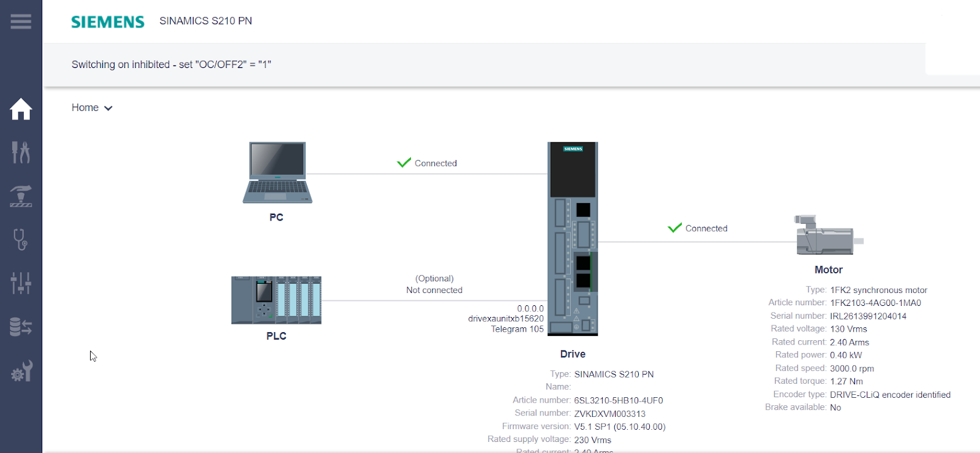980x453 pixels.
Task: Click the 'Connected' text between drive and motor
Action: [x=707, y=228]
